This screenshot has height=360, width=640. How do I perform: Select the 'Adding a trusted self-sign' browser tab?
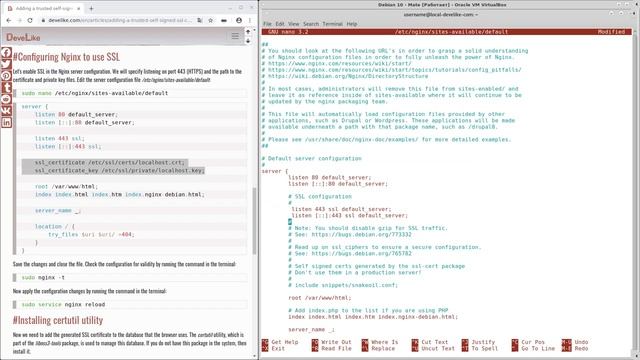pyautogui.click(x=43, y=8)
